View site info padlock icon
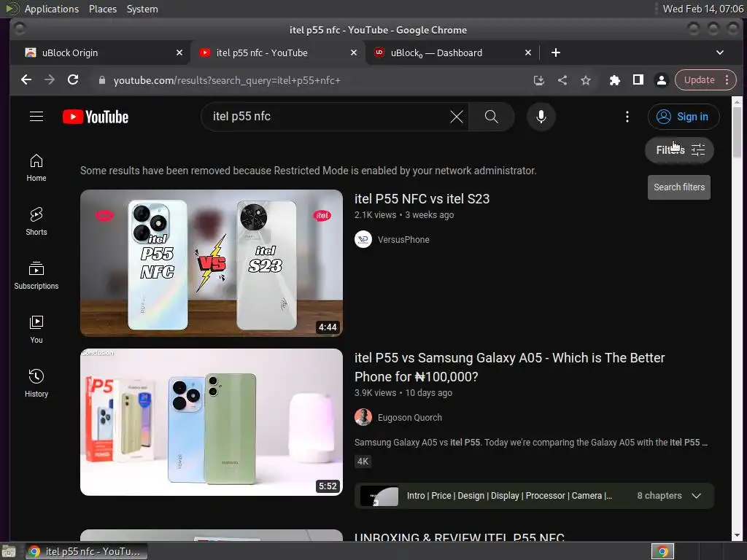The width and height of the screenshot is (747, 560). (x=101, y=80)
